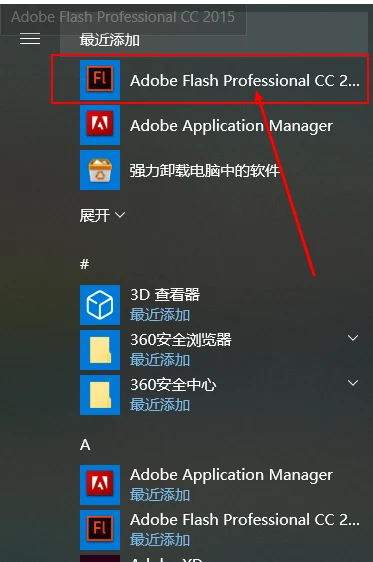
Task: Click Adobe Application Manager icon under recently added
Action: [x=100, y=125]
